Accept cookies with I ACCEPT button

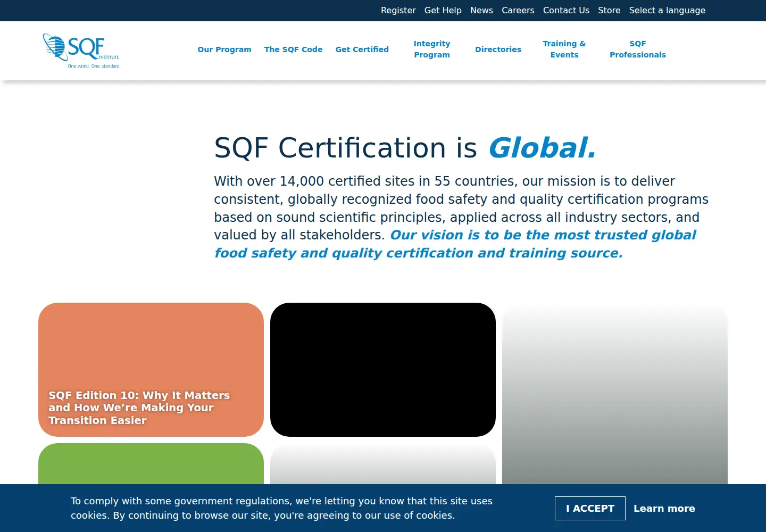pos(590,508)
